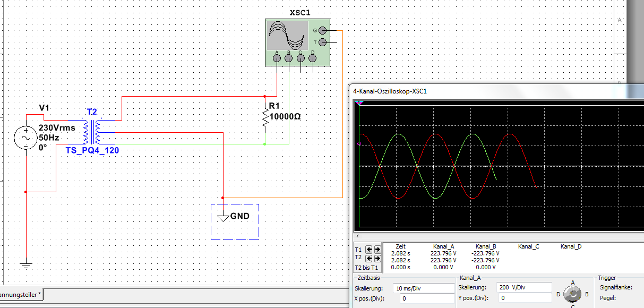This screenshot has height=308, width=644.
Task: Click the Kanal_B column header
Action: coord(486,246)
